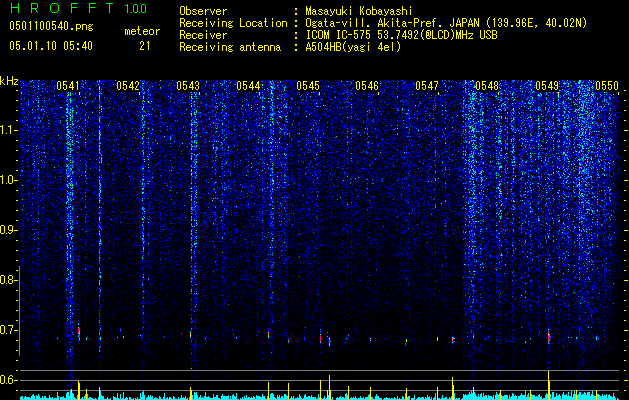Click the 0548 time marker
The image size is (629, 400).
tap(487, 86)
